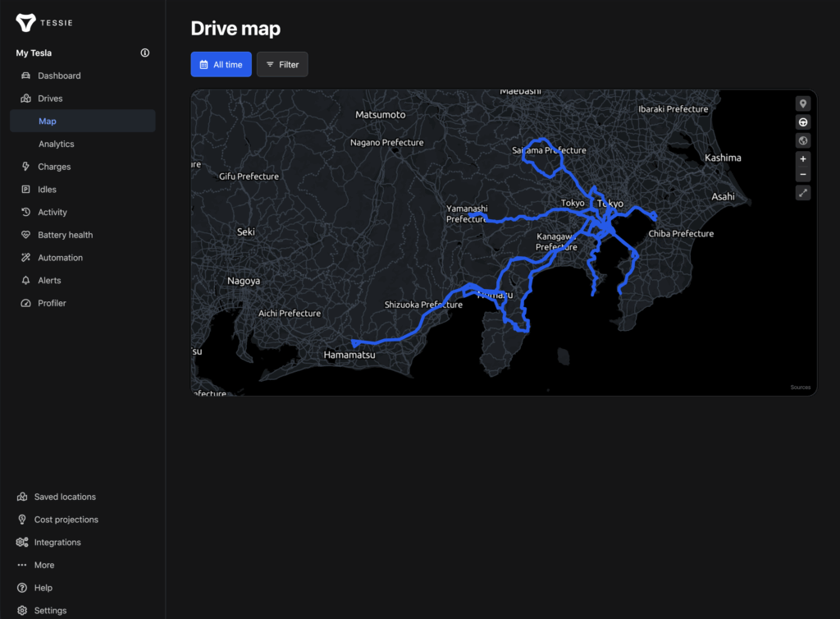This screenshot has width=840, height=619.
Task: Open Saved locations
Action: point(65,497)
